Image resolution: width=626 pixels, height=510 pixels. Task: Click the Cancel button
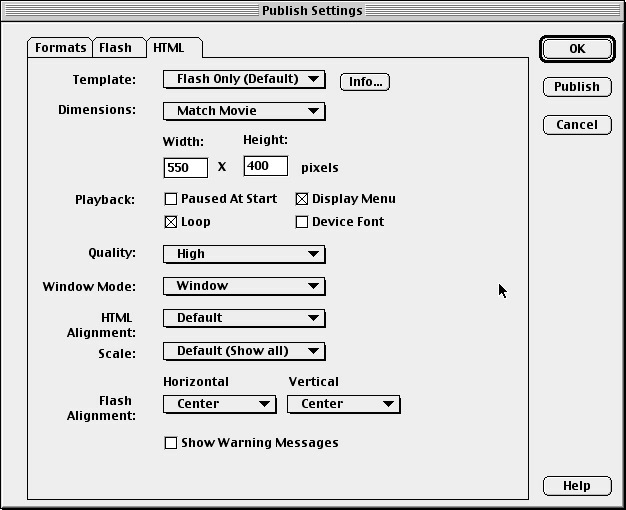[x=577, y=125]
